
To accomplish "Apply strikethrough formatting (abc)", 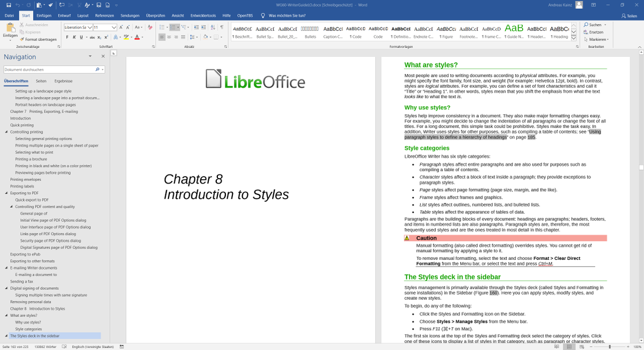I will [93, 37].
